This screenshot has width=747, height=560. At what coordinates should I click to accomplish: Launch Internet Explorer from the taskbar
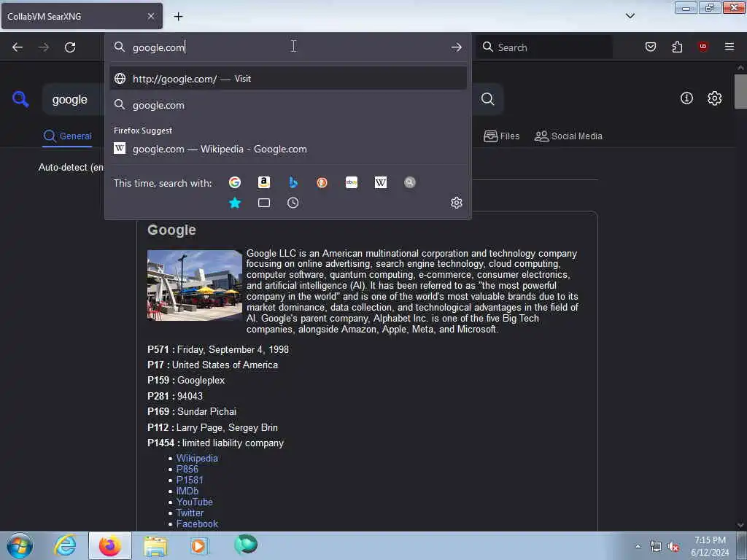pyautogui.click(x=65, y=545)
